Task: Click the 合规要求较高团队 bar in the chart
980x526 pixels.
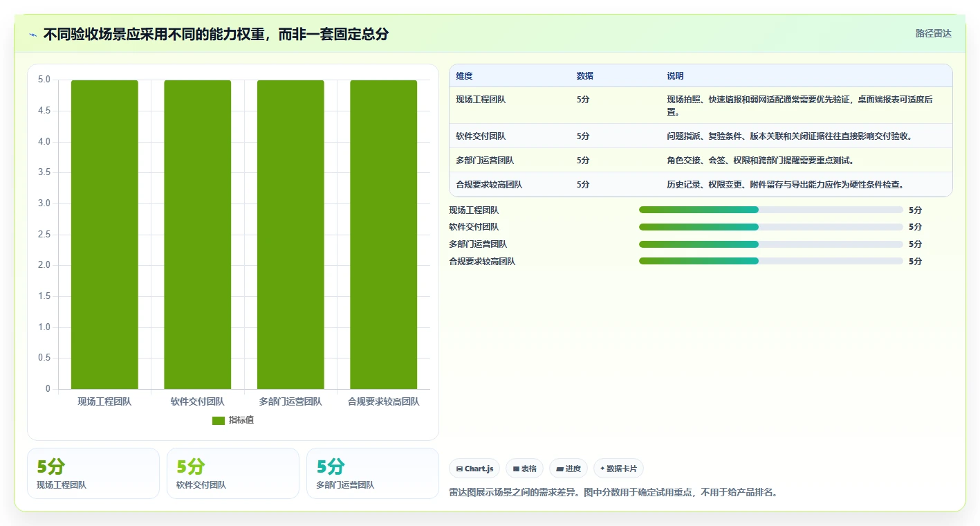Action: [383, 235]
